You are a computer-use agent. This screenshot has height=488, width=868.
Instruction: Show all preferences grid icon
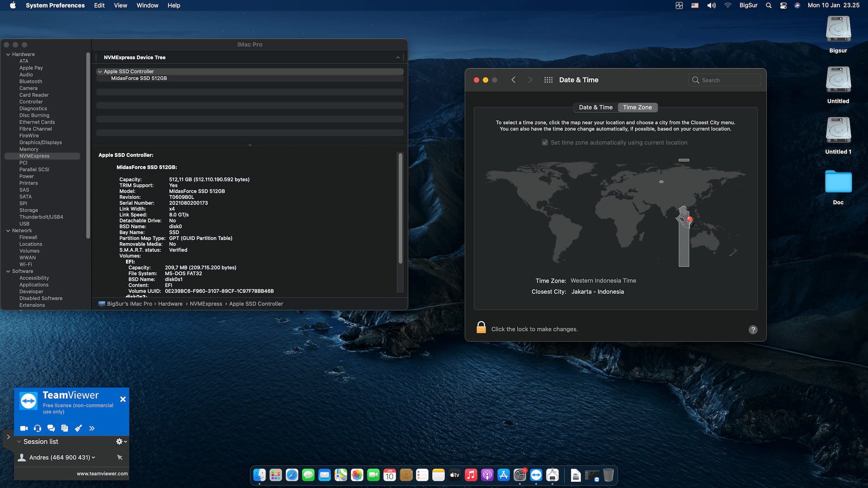548,80
